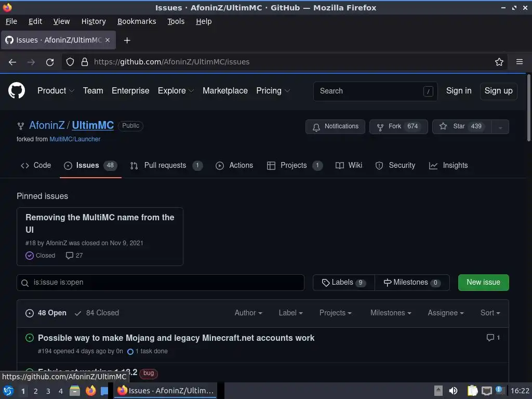
Task: Open the Product dropdown menu
Action: 56,90
